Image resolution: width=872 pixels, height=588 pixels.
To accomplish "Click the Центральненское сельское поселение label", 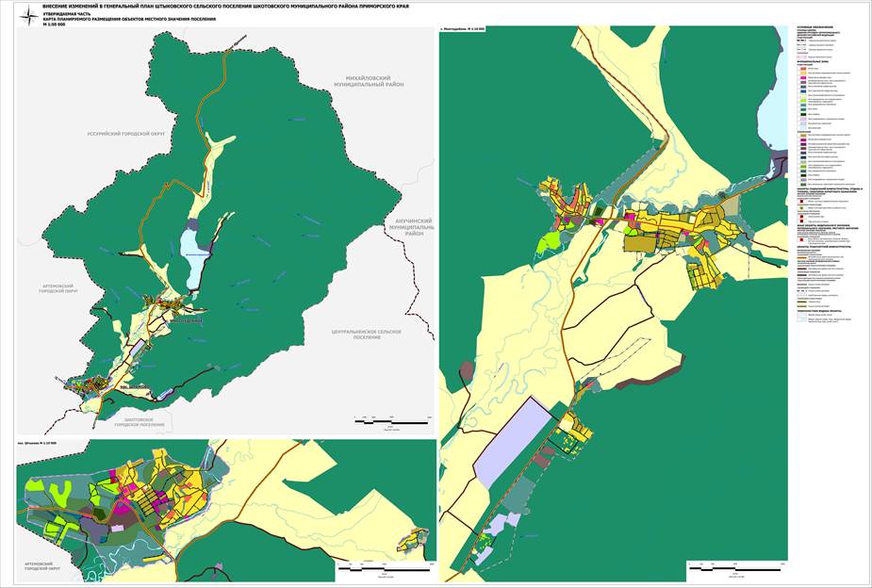I will 366,334.
